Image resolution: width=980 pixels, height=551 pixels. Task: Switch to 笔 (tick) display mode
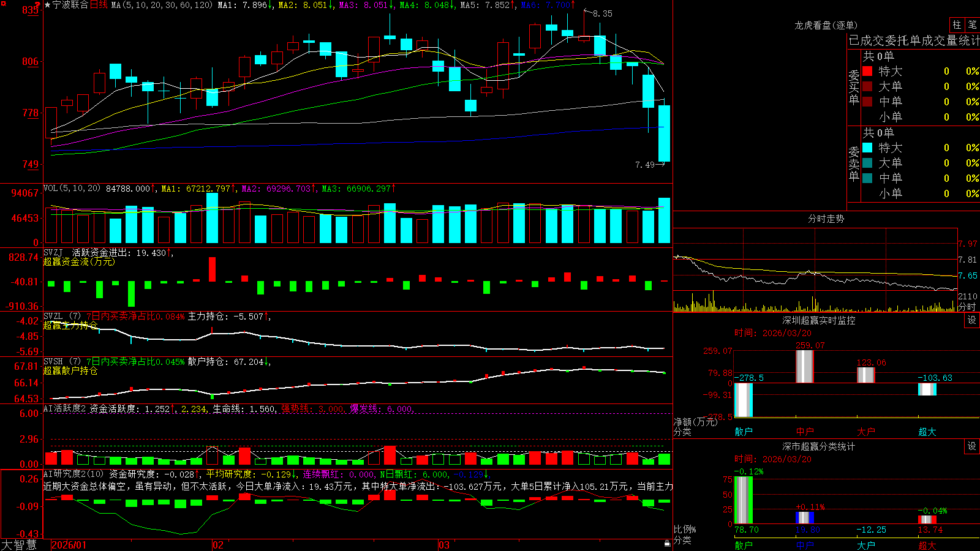click(x=972, y=25)
